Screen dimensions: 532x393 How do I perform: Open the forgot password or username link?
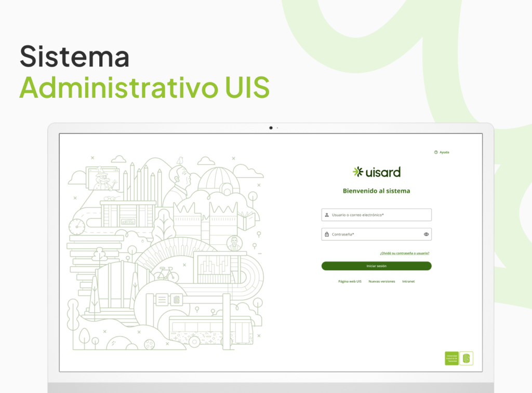[x=404, y=253]
